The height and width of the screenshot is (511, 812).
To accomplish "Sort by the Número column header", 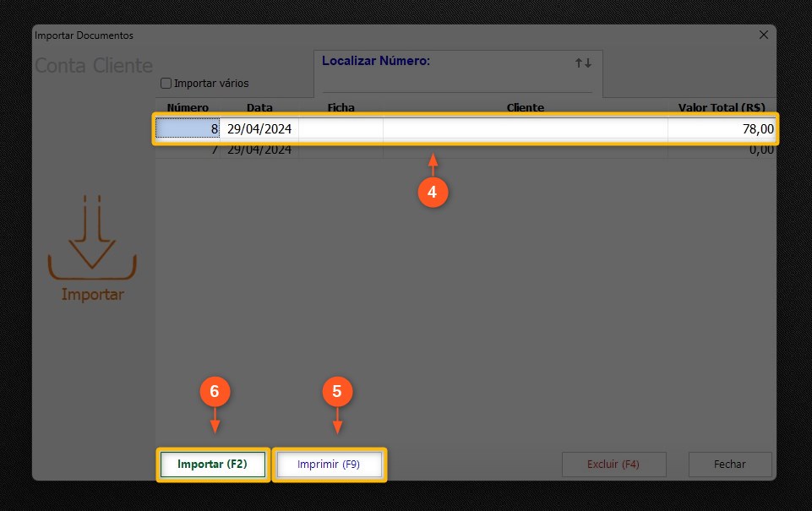I will [188, 108].
